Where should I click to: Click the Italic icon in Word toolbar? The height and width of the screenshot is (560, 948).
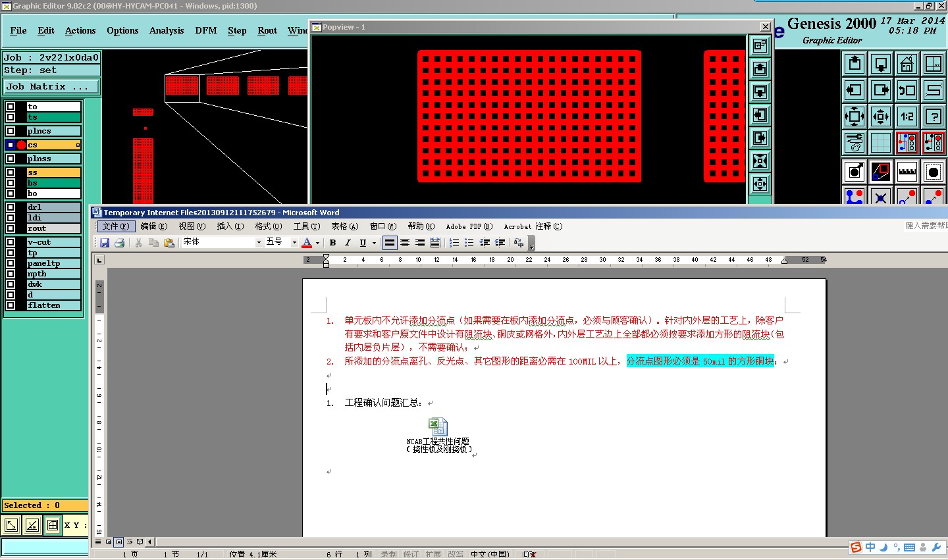(348, 243)
